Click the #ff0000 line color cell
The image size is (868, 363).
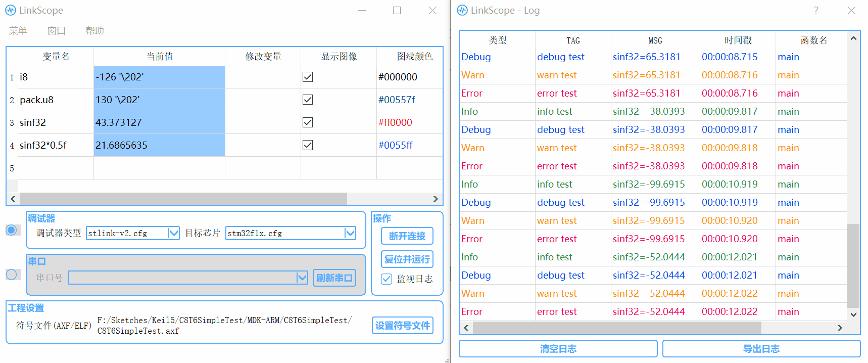[x=409, y=122]
